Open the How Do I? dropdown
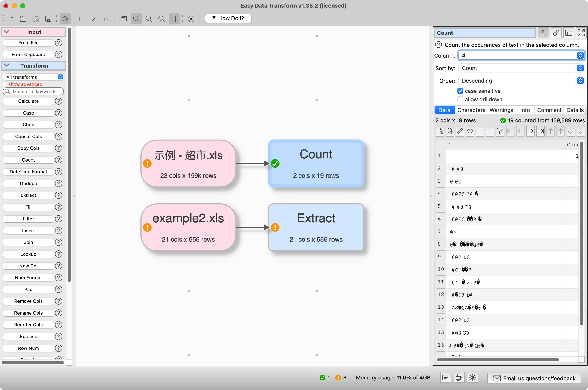This screenshot has height=390, width=588. tap(228, 18)
